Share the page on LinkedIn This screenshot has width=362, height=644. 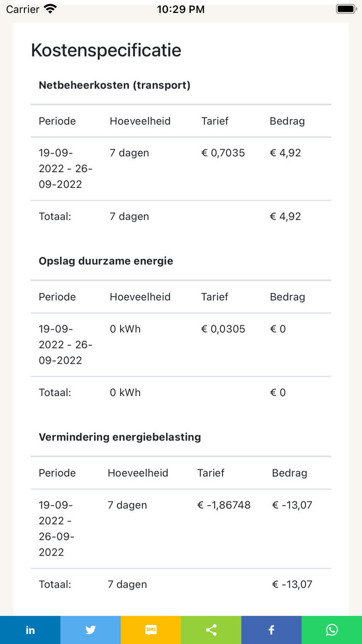(30, 630)
